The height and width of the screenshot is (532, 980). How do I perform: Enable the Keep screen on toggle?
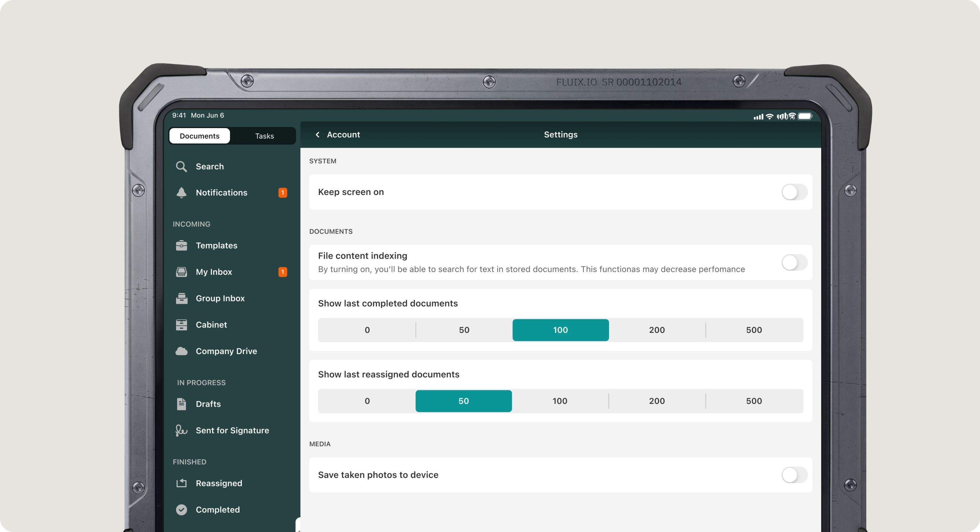coord(794,192)
